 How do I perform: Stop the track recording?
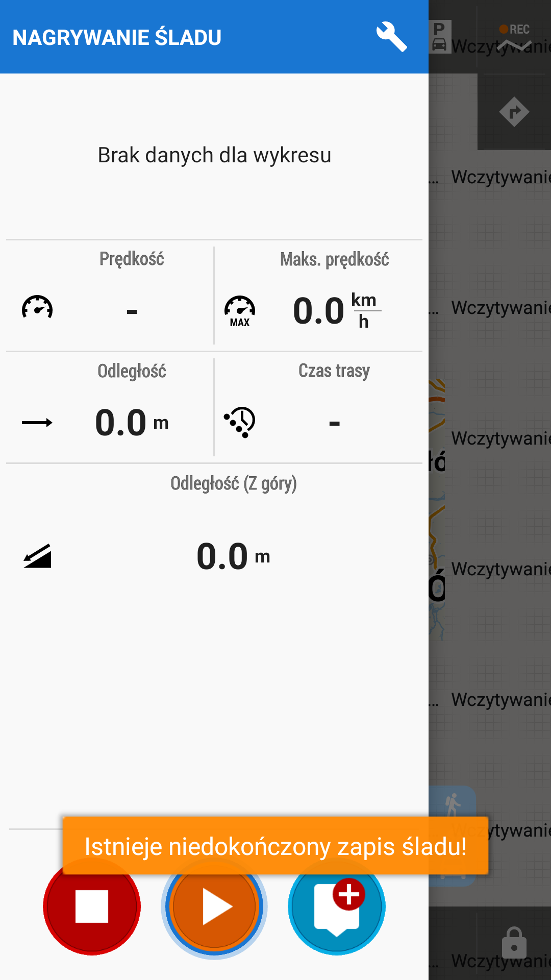[92, 906]
